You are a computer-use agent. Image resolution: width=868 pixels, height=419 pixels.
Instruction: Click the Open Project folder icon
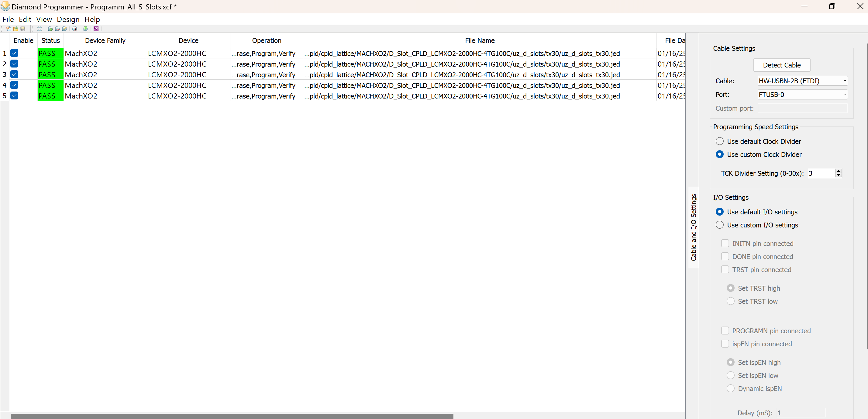(x=16, y=29)
